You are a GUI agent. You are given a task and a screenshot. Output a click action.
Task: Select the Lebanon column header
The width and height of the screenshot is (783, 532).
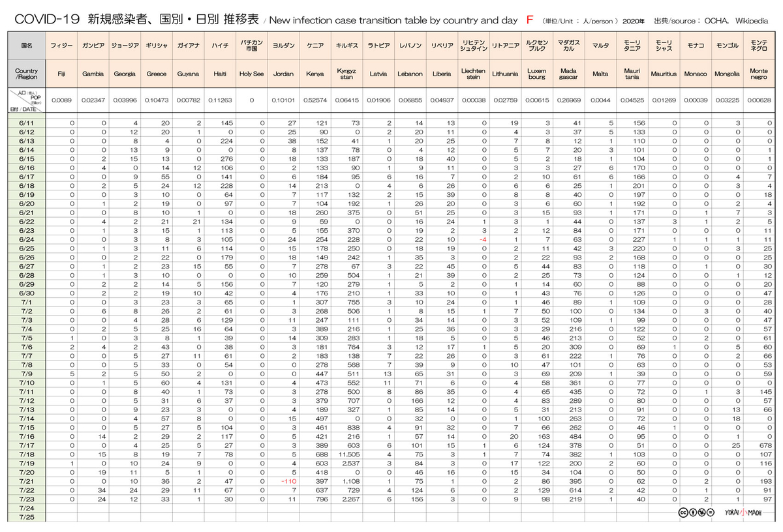click(x=410, y=74)
